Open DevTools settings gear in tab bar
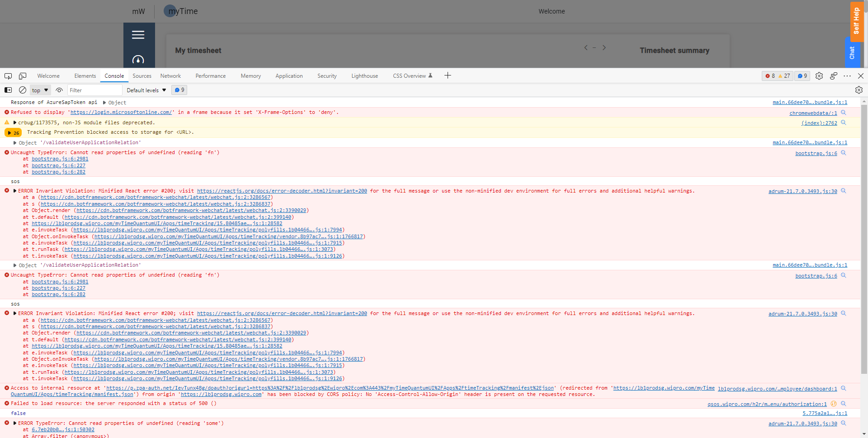Viewport: 868px width, 438px height. click(819, 76)
